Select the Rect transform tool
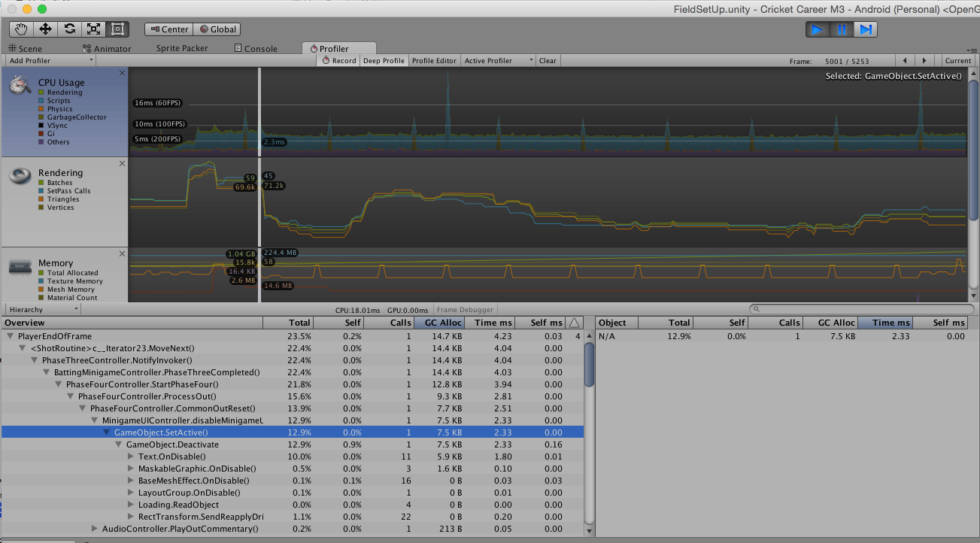This screenshot has width=980, height=543. (x=117, y=29)
